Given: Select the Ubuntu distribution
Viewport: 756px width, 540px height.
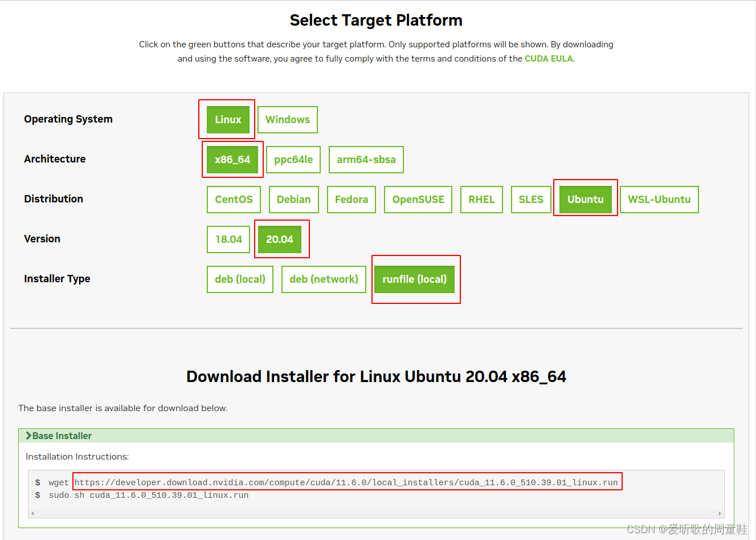Looking at the screenshot, I should point(585,199).
